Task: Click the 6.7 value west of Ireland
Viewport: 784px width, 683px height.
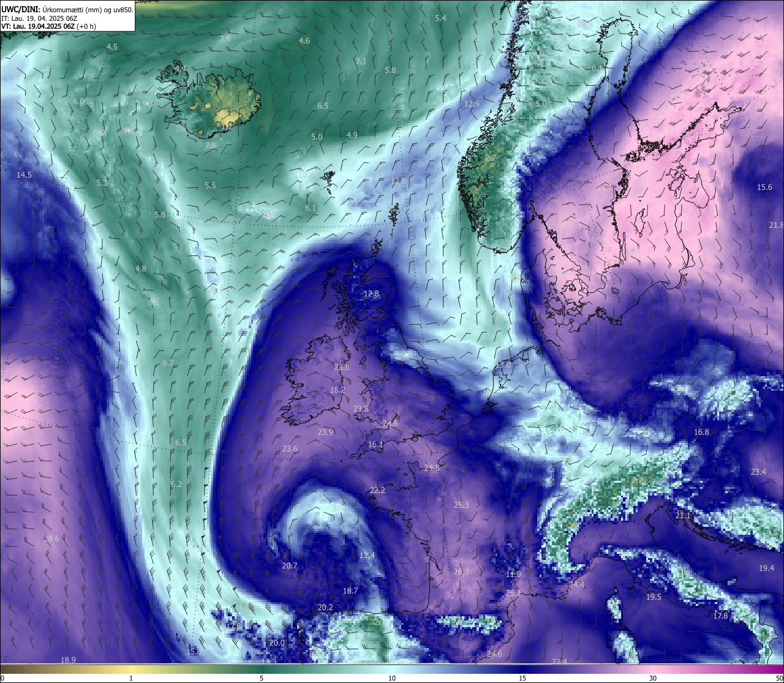Action: [x=168, y=363]
